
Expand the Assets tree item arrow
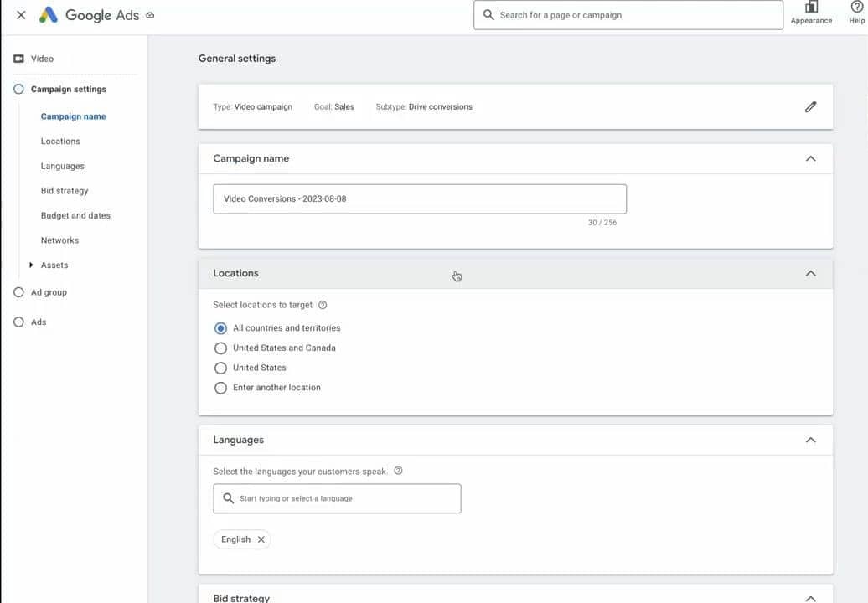[31, 265]
